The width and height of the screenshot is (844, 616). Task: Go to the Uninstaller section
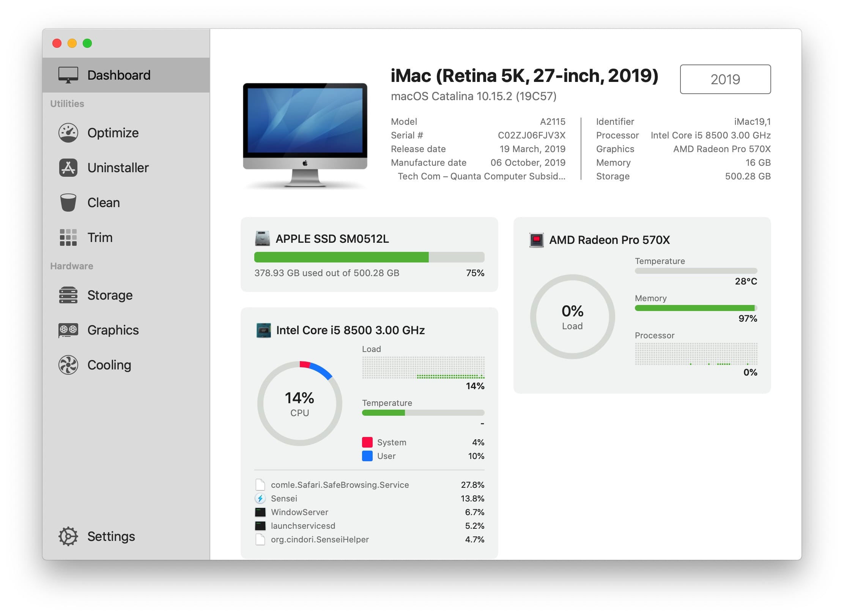tap(126, 168)
